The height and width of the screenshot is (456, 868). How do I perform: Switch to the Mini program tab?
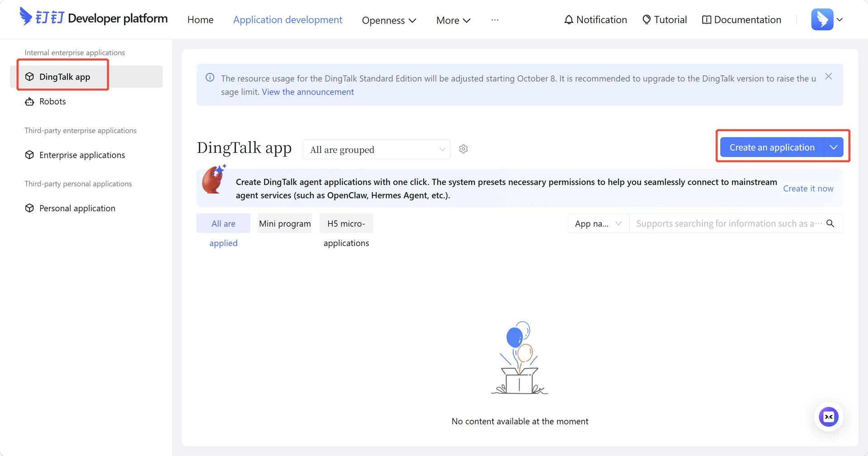(285, 223)
